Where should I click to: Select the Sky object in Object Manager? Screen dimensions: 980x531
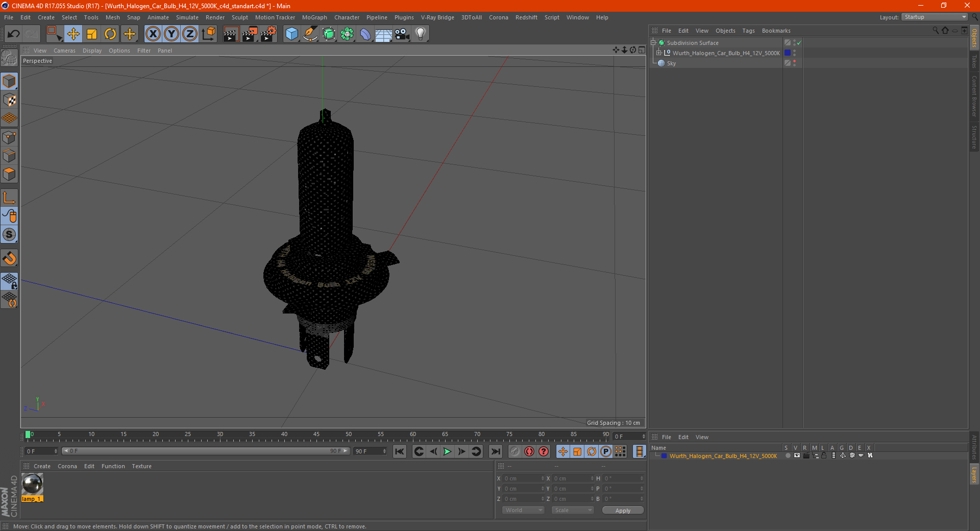click(671, 63)
